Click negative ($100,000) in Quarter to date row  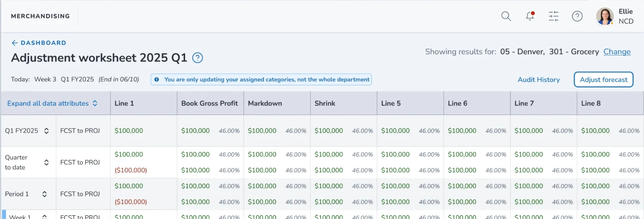point(131,170)
